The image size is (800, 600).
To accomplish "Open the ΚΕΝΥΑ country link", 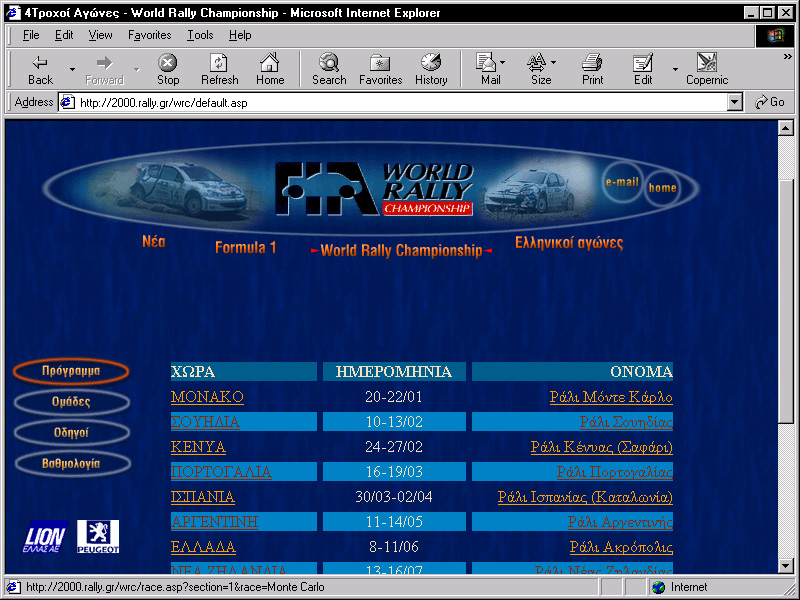I will pos(198,447).
